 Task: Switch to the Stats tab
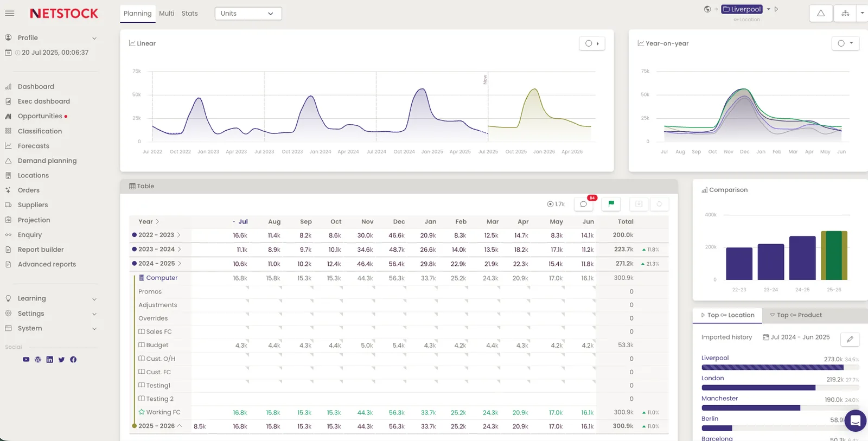[x=190, y=14]
